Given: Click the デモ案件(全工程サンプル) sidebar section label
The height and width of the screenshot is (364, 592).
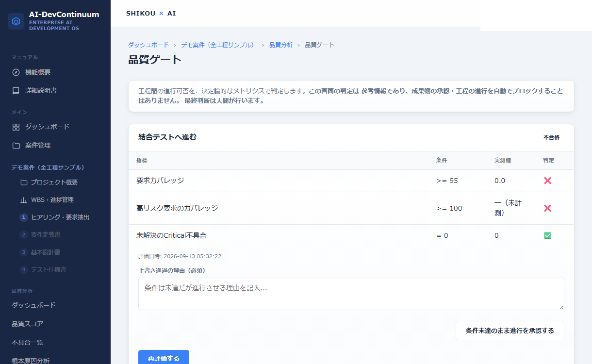Looking at the screenshot, I should pyautogui.click(x=48, y=167).
